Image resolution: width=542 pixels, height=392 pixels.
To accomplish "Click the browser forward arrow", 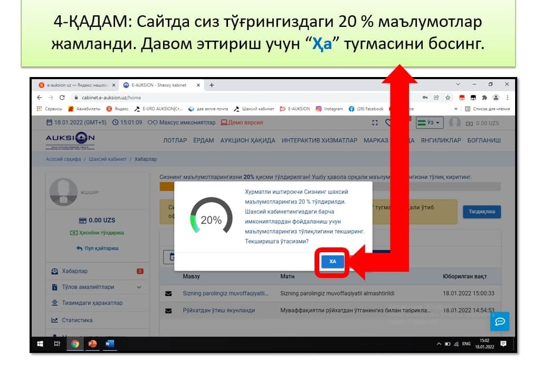I will [x=51, y=98].
